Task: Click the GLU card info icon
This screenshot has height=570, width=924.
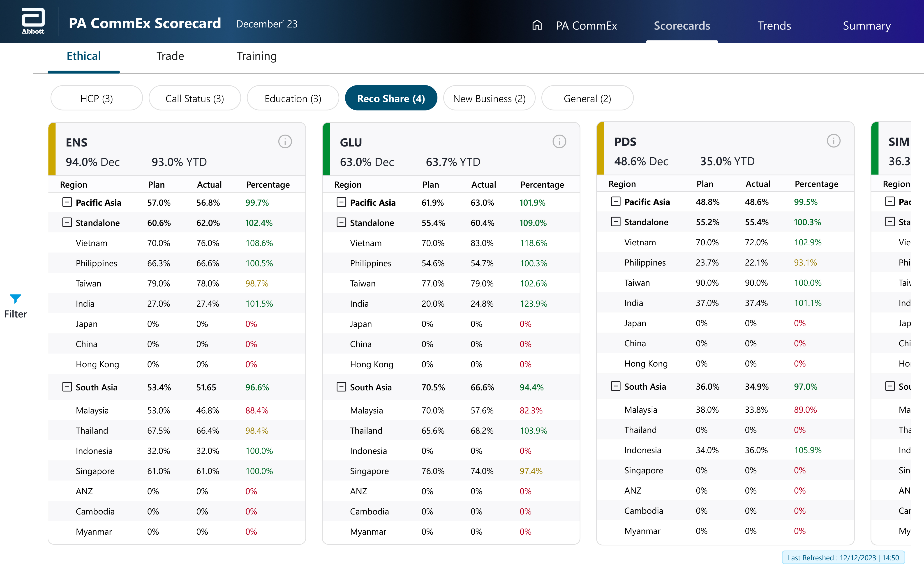Action: pos(559,142)
